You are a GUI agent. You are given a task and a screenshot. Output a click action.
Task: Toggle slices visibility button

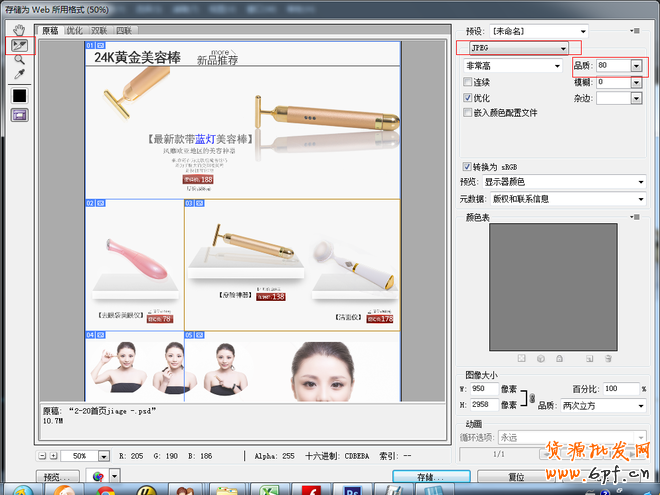[19, 115]
